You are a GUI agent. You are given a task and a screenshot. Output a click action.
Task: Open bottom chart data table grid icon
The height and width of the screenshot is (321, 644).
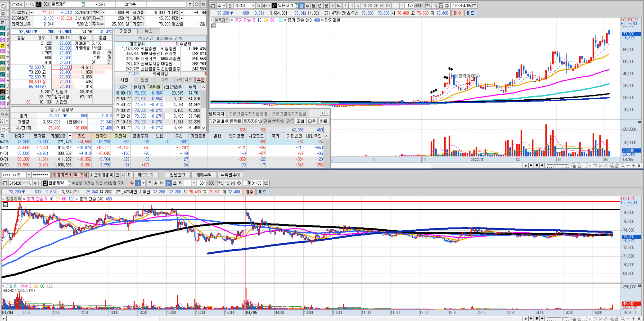[5, 205]
